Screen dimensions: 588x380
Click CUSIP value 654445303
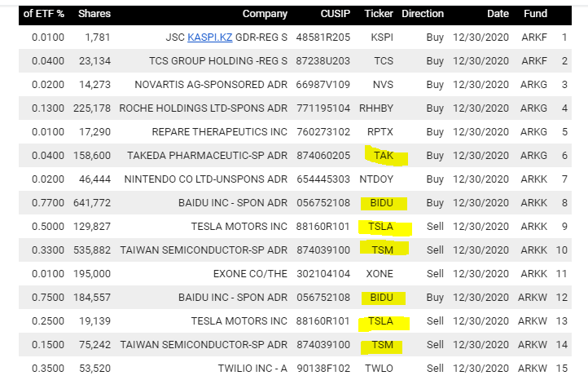[x=323, y=179]
